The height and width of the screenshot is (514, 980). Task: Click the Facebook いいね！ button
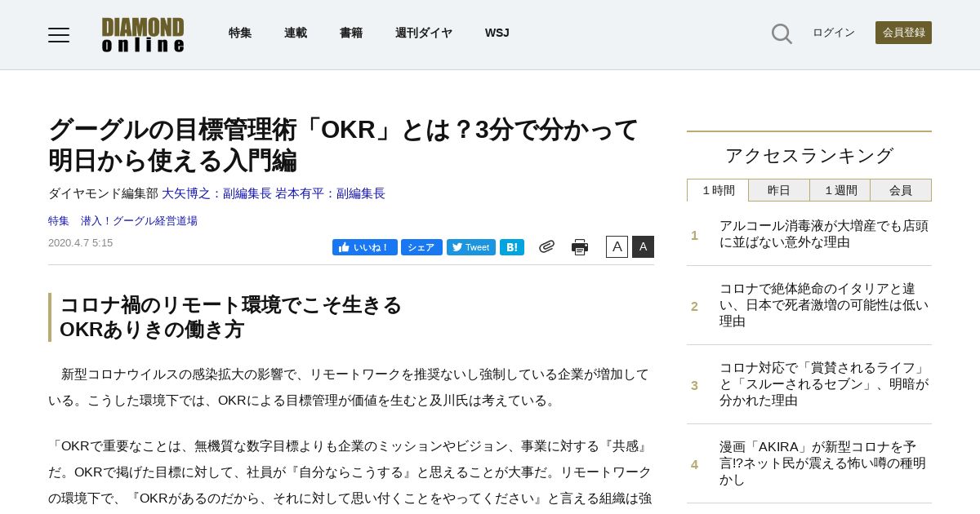[365, 247]
